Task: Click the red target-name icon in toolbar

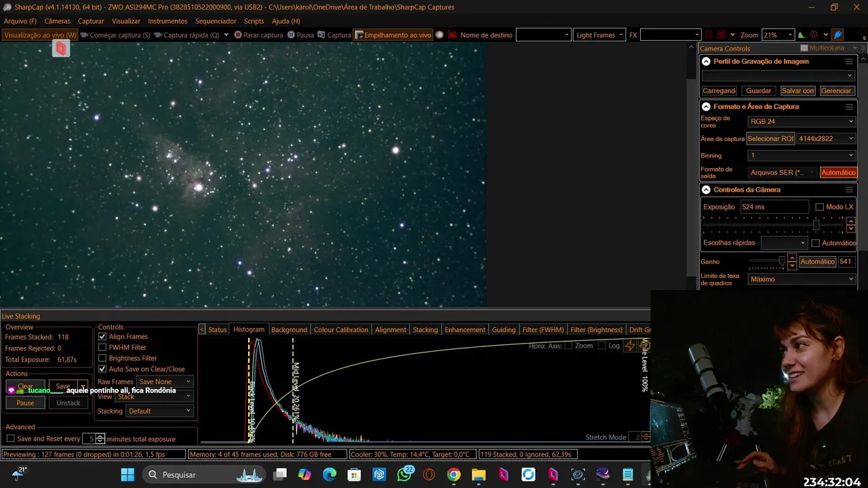Action: 452,35
